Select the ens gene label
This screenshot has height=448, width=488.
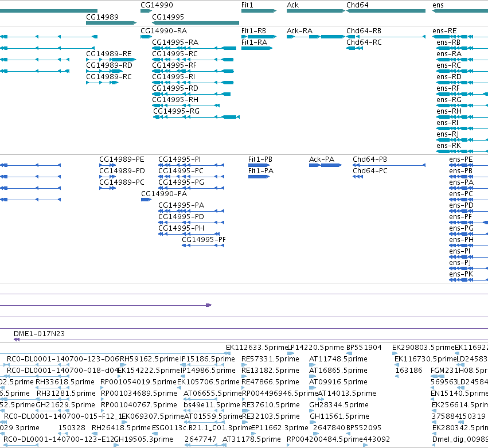438,5
